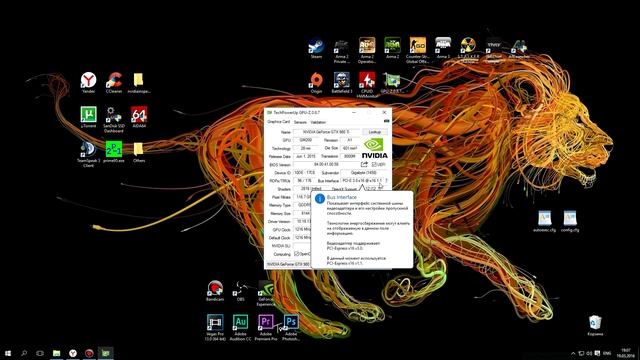Open the Others folder on desktop
Screen dimensions: 640x360
(139, 152)
